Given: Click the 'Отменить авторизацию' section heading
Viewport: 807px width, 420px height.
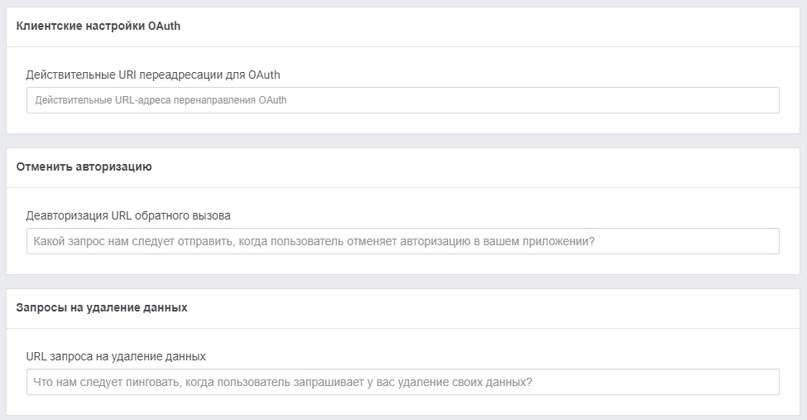Looking at the screenshot, I should point(84,167).
